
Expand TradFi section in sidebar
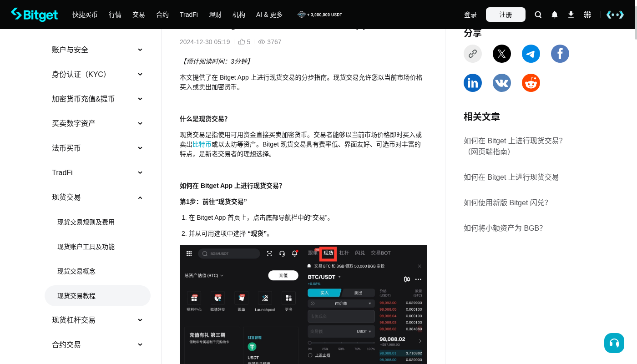[97, 172]
